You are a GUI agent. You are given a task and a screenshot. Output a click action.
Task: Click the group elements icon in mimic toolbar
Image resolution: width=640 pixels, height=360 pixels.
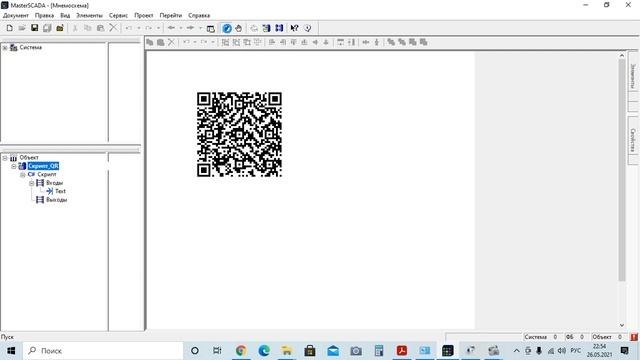click(225, 42)
